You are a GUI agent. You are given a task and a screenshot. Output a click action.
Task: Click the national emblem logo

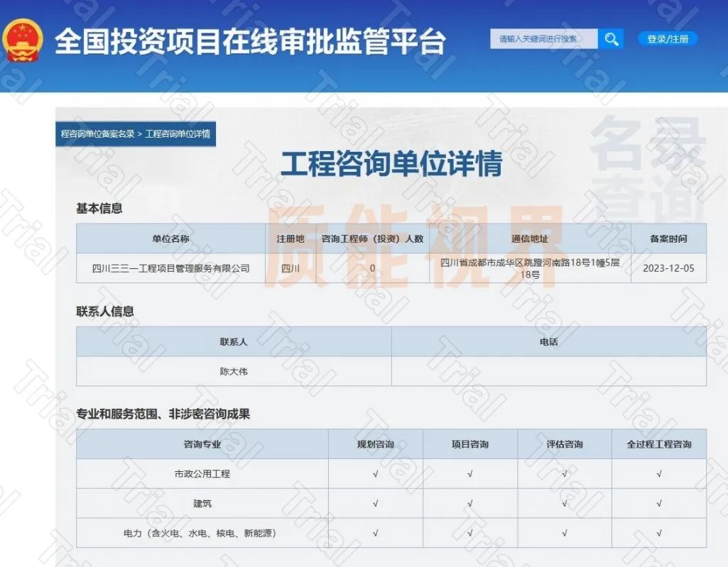point(23,40)
